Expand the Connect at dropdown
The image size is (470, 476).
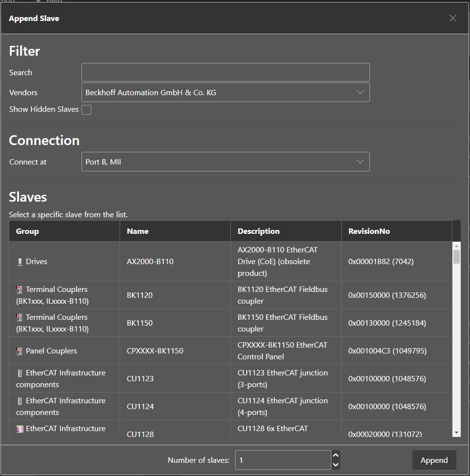click(x=225, y=162)
